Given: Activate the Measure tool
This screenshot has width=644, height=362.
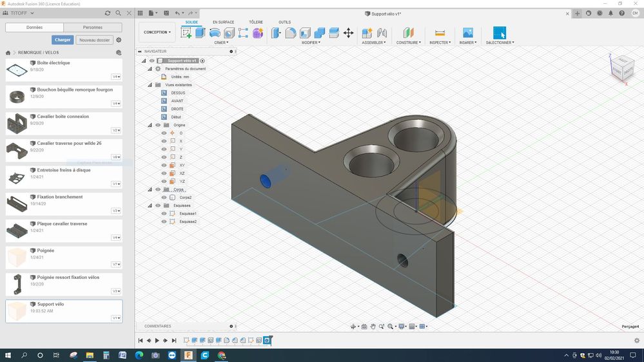Looking at the screenshot, I should click(440, 33).
